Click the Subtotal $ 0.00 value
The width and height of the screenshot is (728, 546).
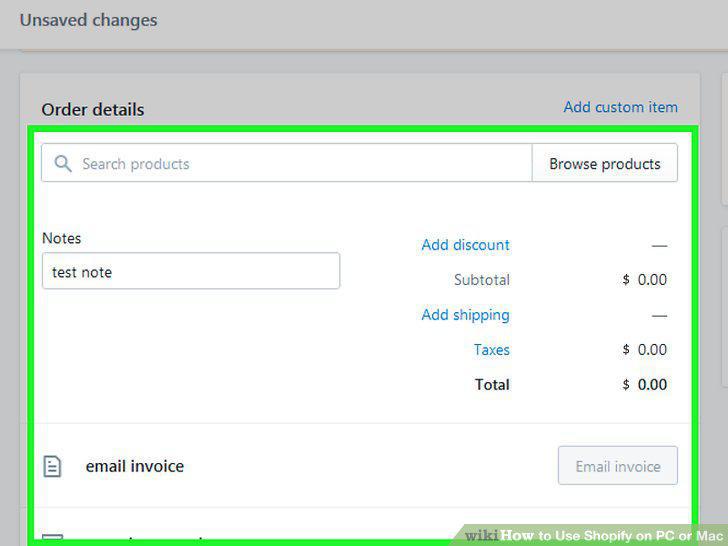click(644, 280)
